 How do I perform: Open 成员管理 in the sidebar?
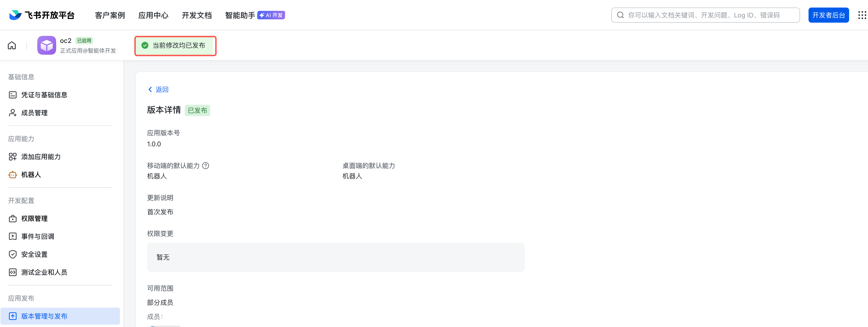pyautogui.click(x=34, y=113)
